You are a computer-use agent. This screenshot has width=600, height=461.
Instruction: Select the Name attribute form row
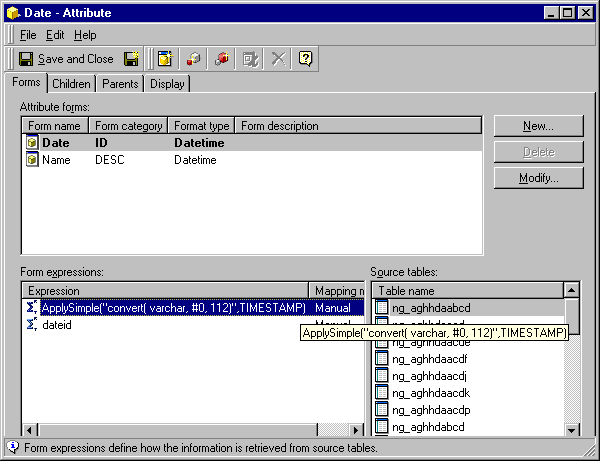click(x=56, y=160)
